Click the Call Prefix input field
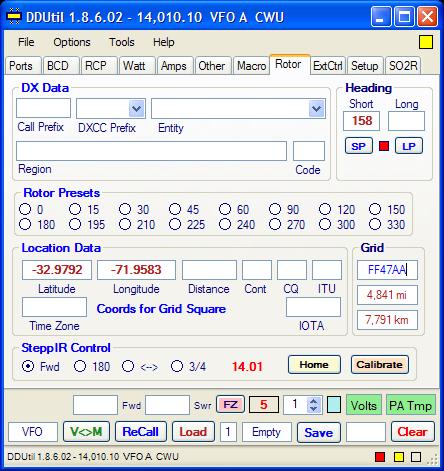444x471 pixels. click(43, 108)
